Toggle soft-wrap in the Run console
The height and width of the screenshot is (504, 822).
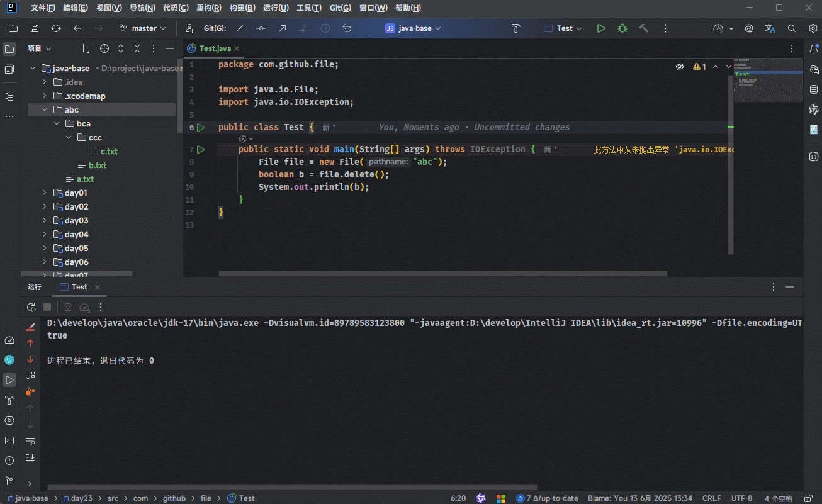click(x=30, y=441)
